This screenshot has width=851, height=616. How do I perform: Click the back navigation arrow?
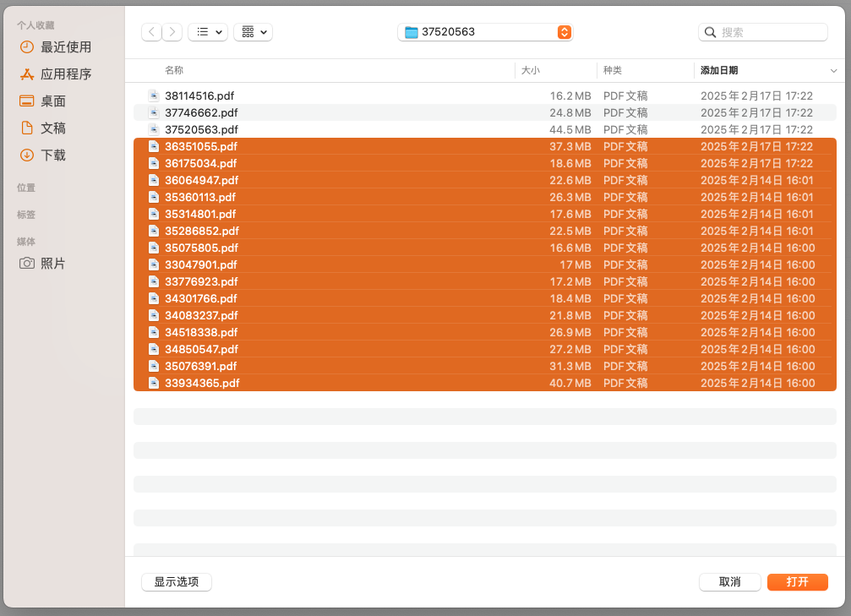point(151,32)
